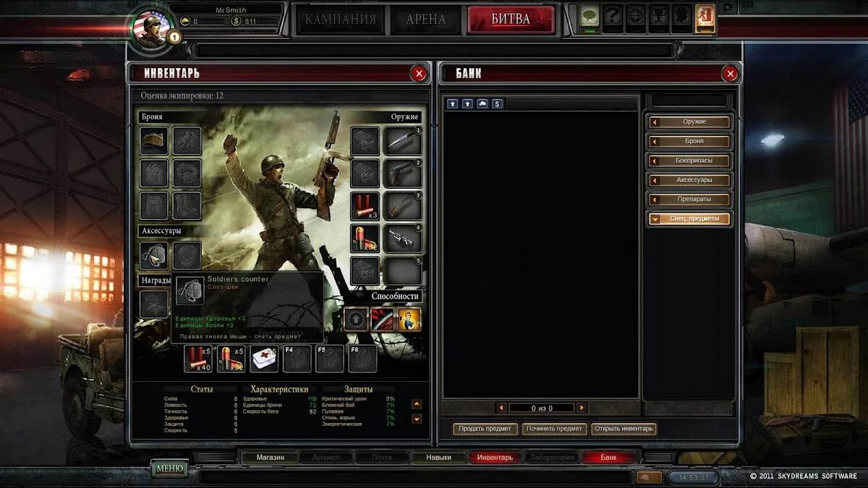The width and height of the screenshot is (868, 488).
Task: Open the chat speech-bubble icon
Action: click(x=590, y=17)
